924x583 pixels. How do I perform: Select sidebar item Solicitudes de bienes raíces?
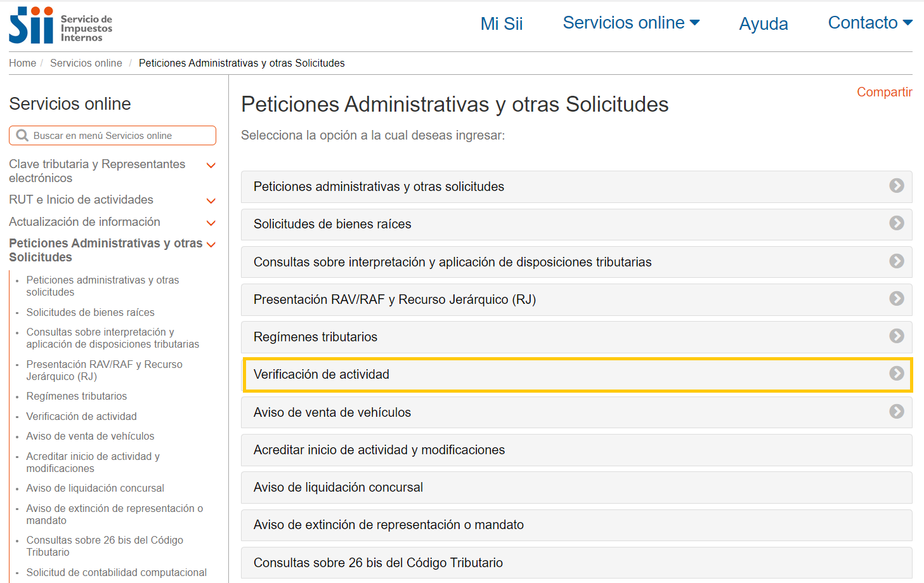click(x=90, y=312)
